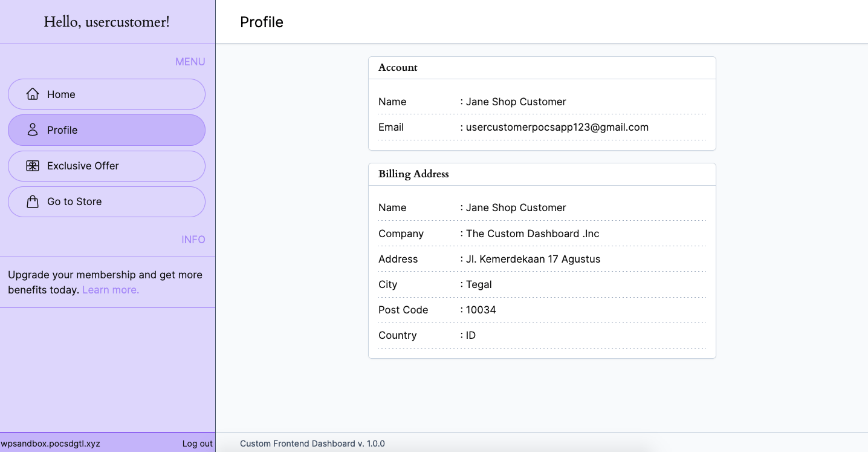Click the email usercustomerpocsapp123@gmail.com
868x452 pixels.
(x=557, y=127)
